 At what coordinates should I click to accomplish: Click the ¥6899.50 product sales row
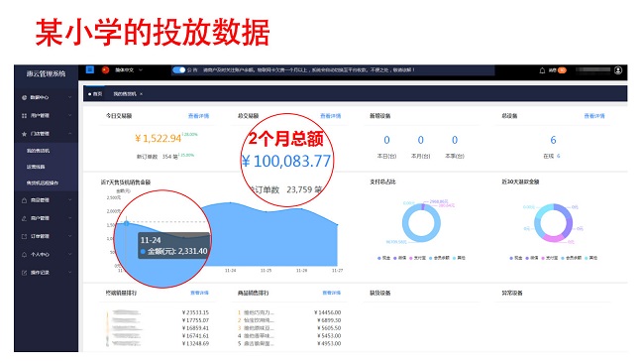pyautogui.click(x=289, y=320)
